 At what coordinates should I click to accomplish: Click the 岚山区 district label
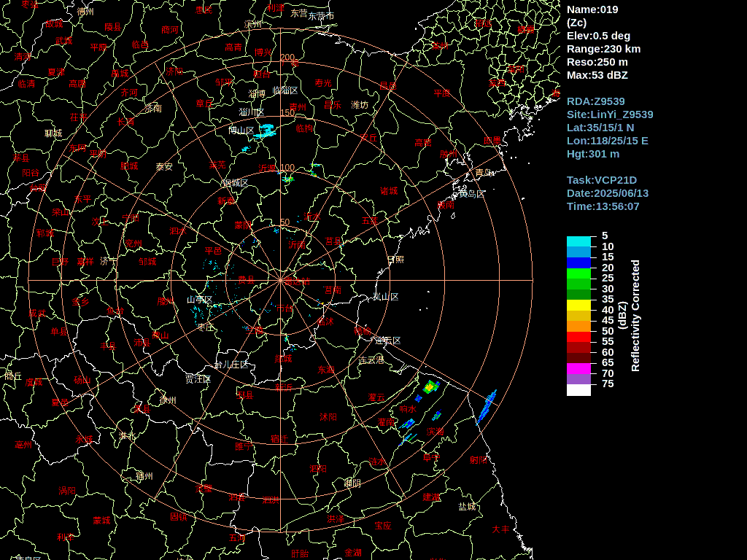[385, 297]
